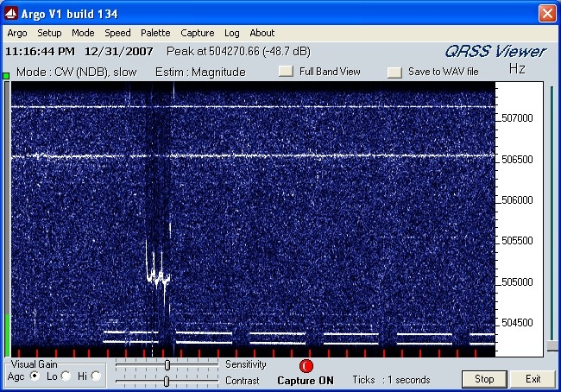The width and height of the screenshot is (561, 392).
Task: Toggle the Save to WAV file button
Action: [x=394, y=73]
